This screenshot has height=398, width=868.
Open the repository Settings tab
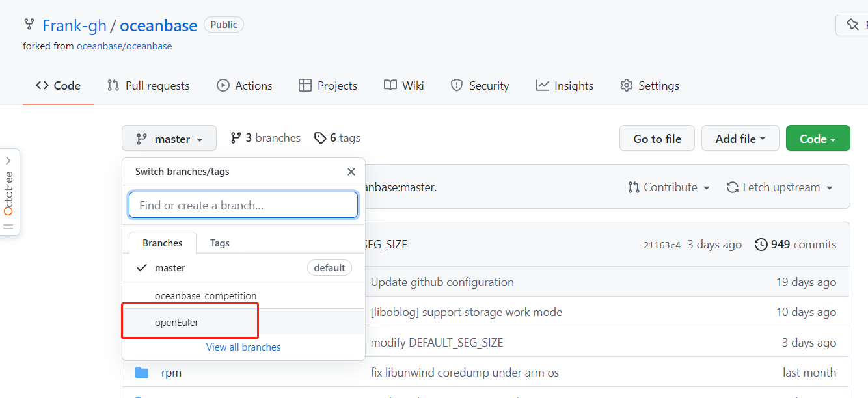pyautogui.click(x=649, y=86)
